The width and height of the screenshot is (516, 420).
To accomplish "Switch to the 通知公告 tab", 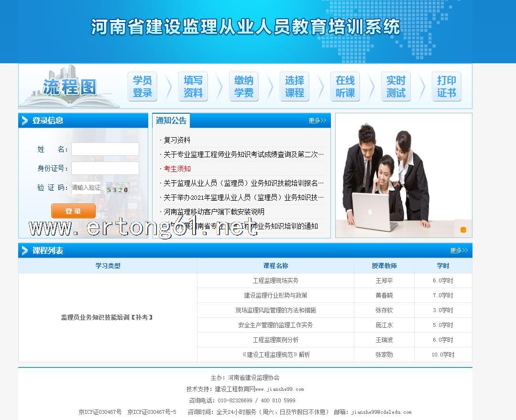I will [x=171, y=120].
